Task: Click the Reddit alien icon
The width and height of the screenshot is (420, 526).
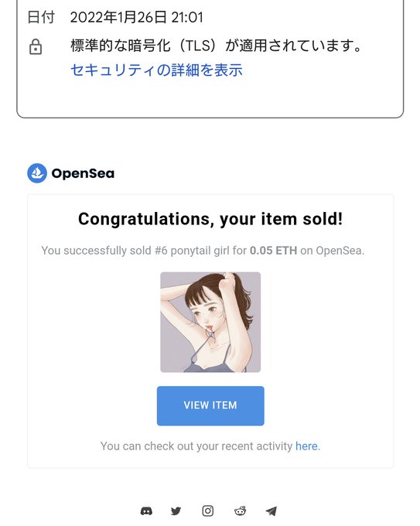Action: pos(241,511)
